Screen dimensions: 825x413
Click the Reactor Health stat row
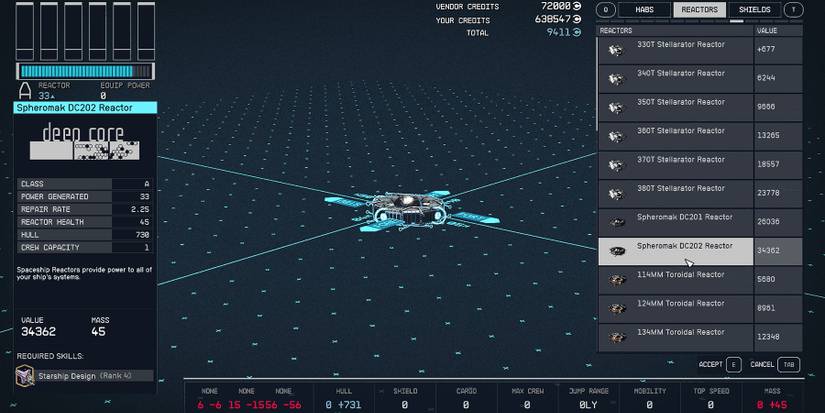[85, 222]
